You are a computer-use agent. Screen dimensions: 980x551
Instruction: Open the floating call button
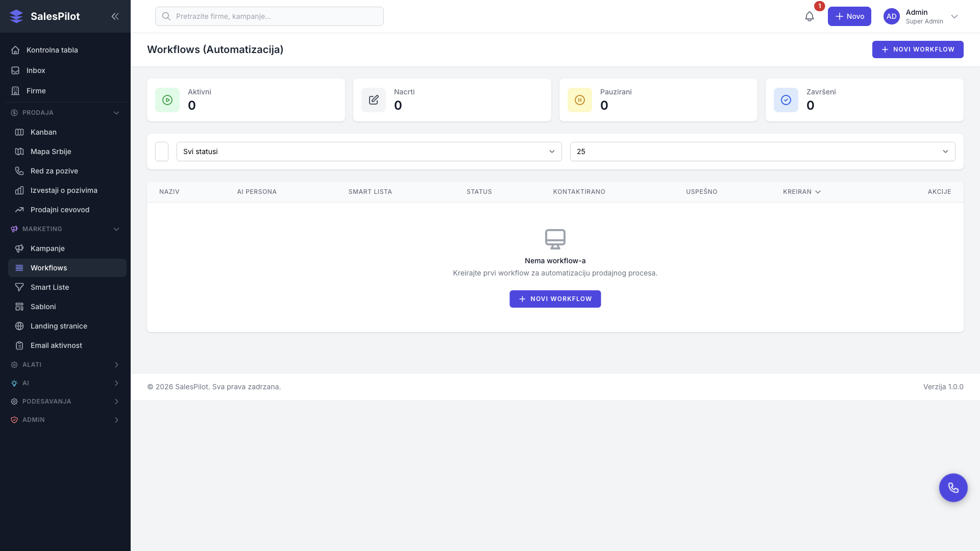[x=953, y=487]
